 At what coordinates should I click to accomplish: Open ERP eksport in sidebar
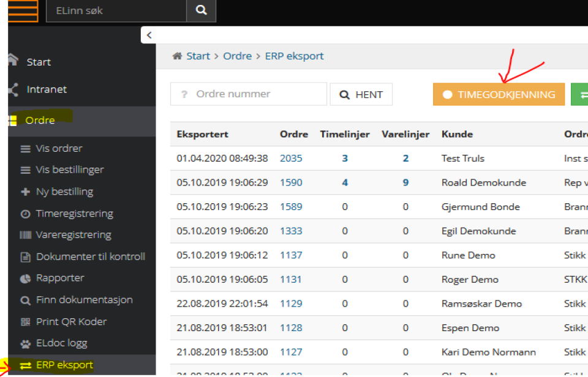64,365
